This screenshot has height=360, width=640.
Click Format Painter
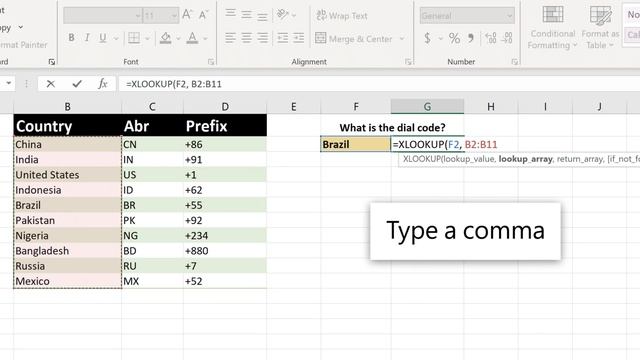click(x=24, y=44)
